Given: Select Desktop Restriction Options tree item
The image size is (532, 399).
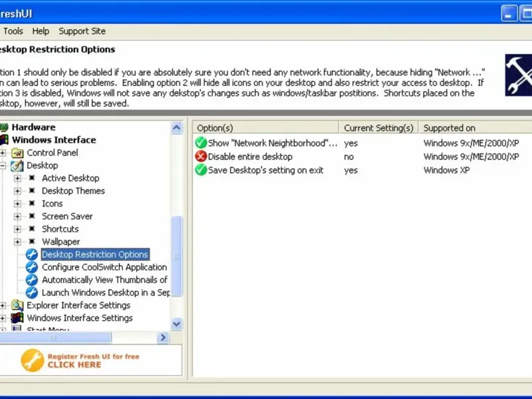Looking at the screenshot, I should pyautogui.click(x=95, y=255).
